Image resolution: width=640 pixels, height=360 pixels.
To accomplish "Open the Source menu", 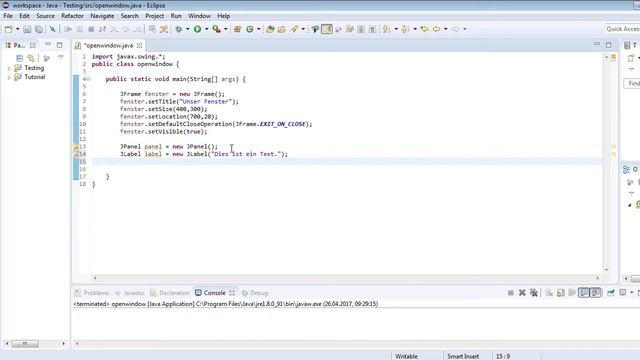I will coord(45,16).
